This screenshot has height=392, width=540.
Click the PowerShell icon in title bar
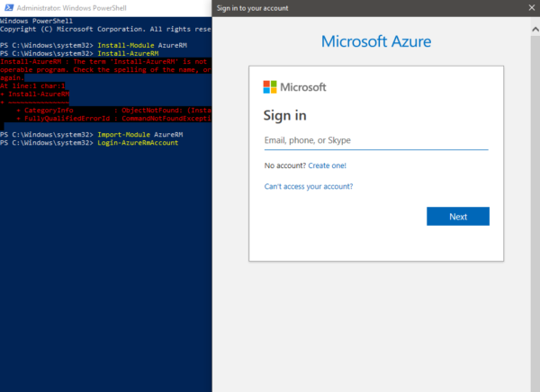coord(9,7)
